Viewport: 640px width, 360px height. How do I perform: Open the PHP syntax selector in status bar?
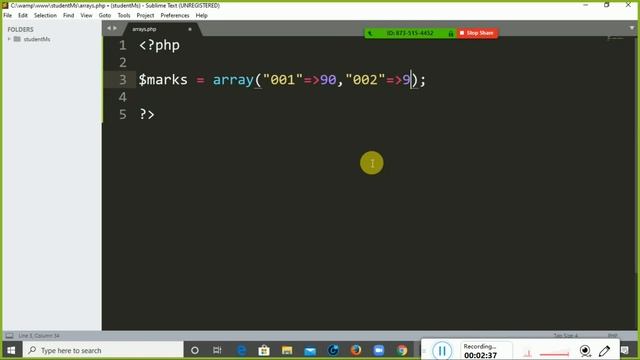point(612,336)
